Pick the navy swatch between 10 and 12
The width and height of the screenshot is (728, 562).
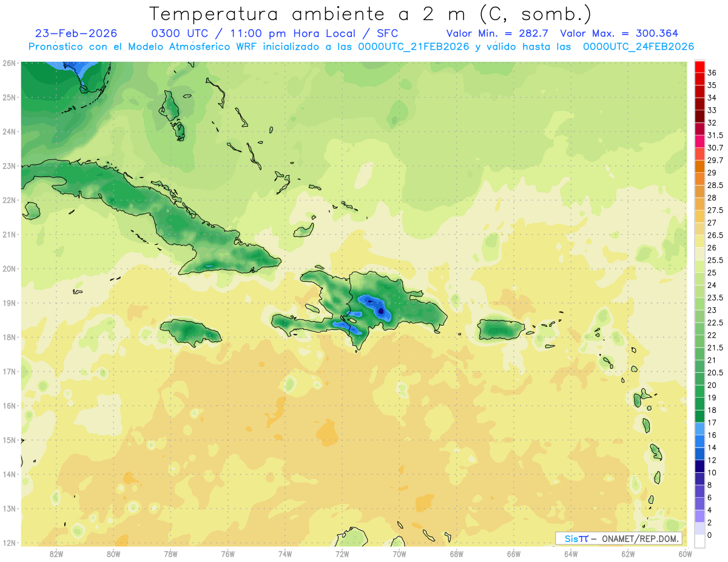699,466
